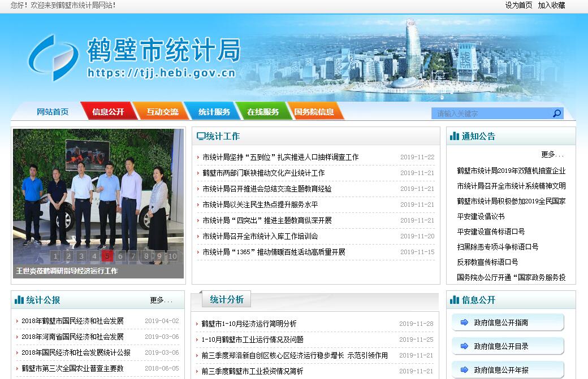This screenshot has height=379, width=588.
Task: Open the 网站首页 navigation tab
Action: click(x=53, y=112)
